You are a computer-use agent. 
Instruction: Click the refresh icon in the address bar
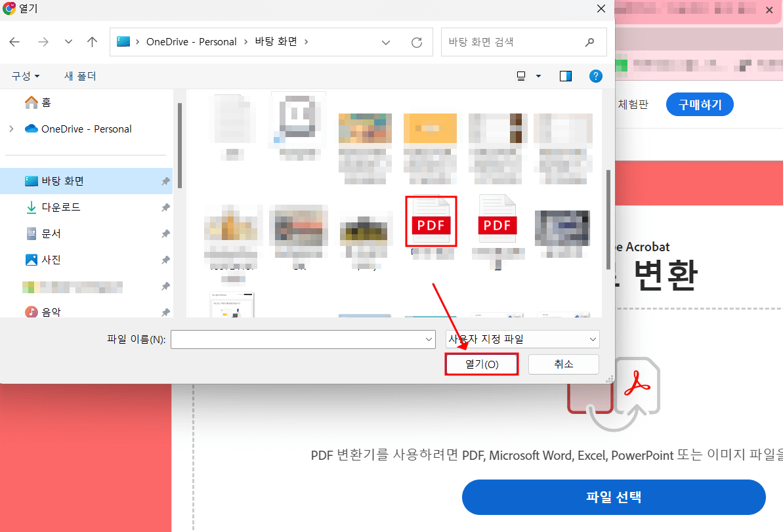(417, 41)
